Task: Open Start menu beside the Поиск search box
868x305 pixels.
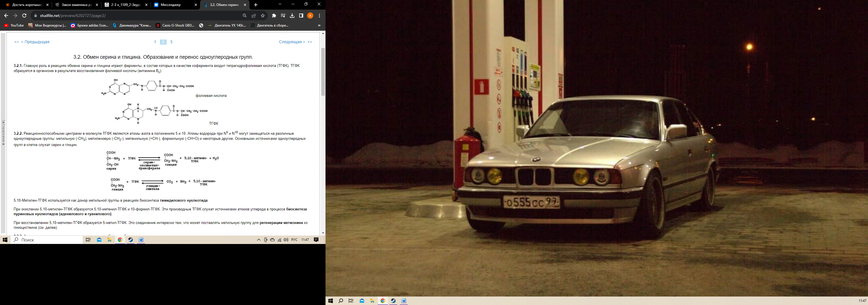Action: coord(5,240)
